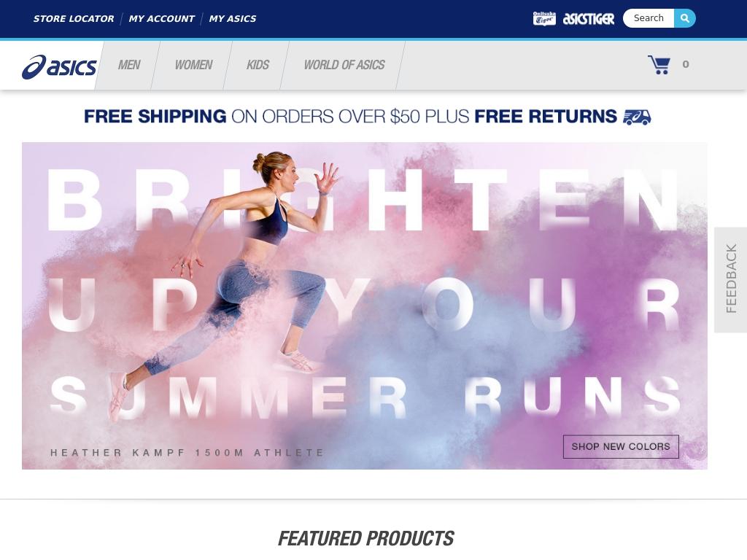This screenshot has width=747, height=560.
Task: Open the Store Locator link
Action: [x=74, y=18]
